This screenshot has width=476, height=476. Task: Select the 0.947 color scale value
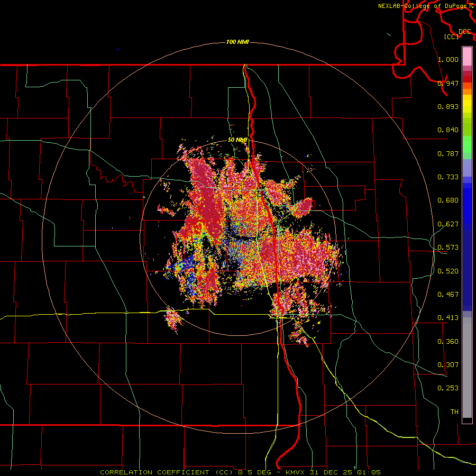click(448, 83)
